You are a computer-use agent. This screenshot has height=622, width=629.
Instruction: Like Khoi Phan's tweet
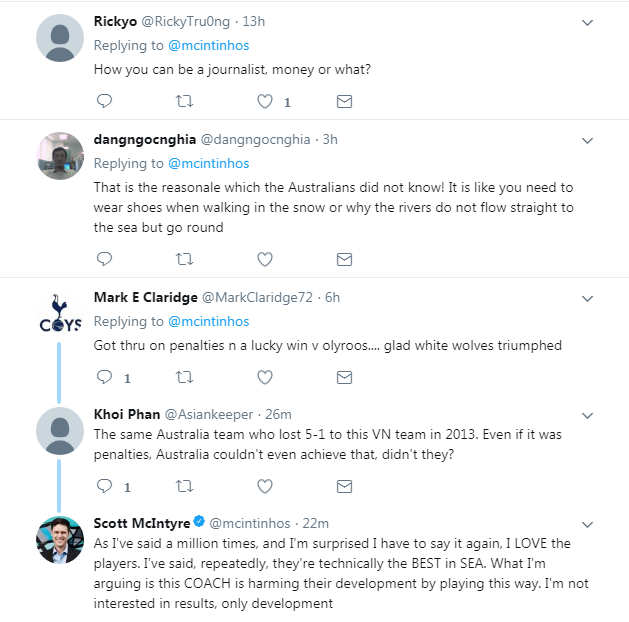pyautogui.click(x=265, y=487)
